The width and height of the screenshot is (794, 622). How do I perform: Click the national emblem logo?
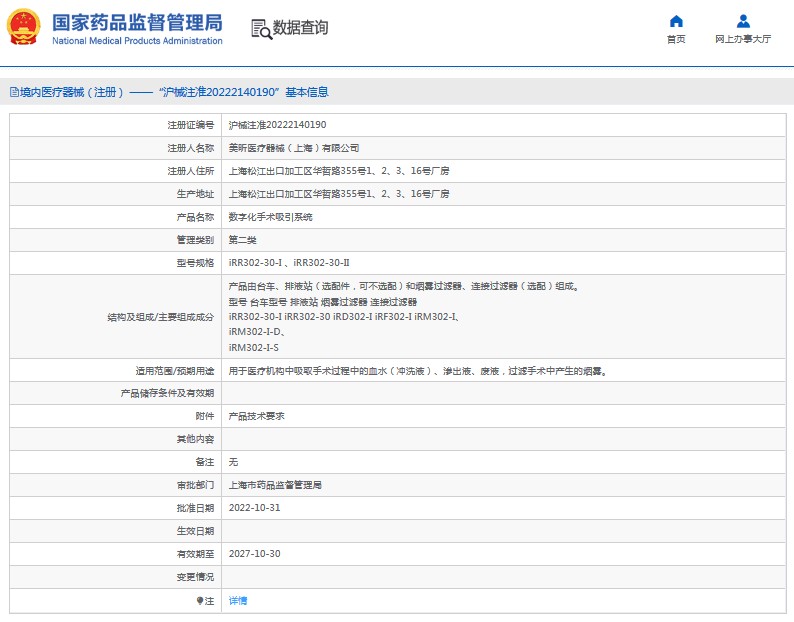pyautogui.click(x=25, y=27)
